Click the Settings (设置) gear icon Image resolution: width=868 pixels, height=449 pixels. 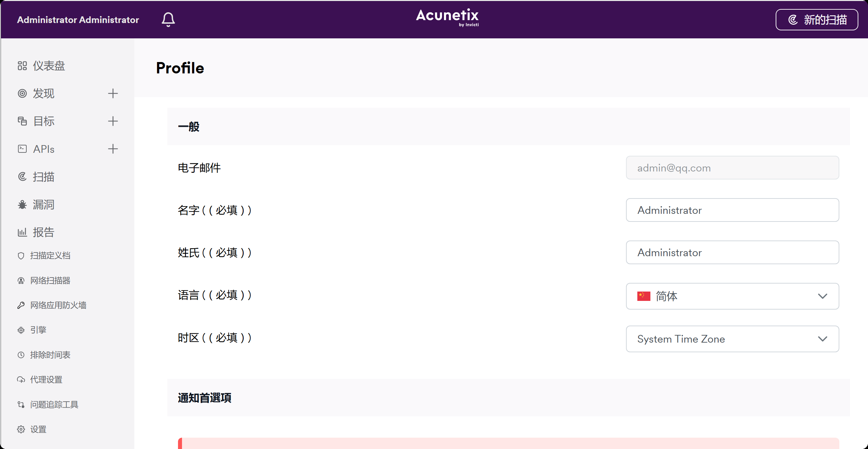tap(21, 429)
